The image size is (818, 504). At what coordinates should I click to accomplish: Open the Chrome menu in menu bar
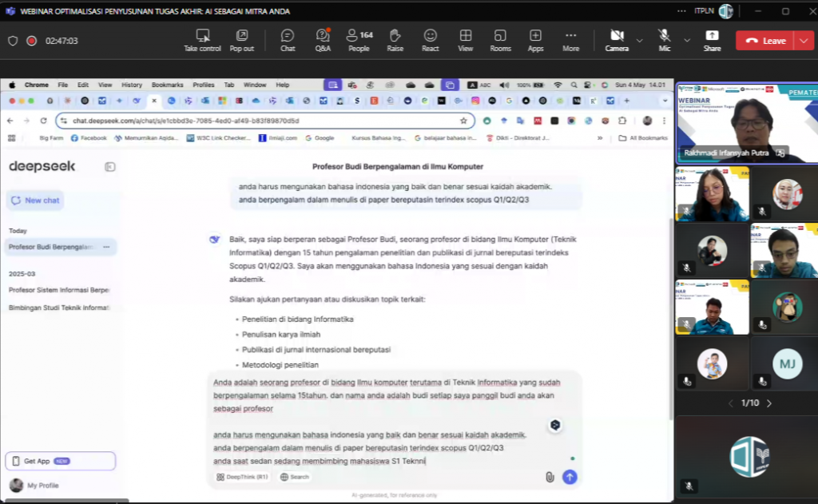[37, 85]
